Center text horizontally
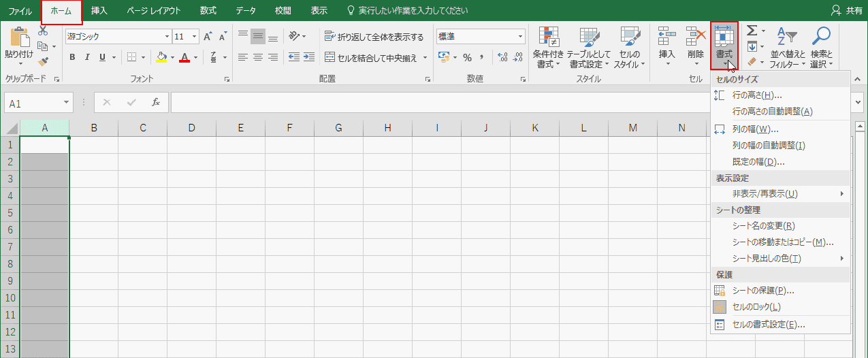868x358 pixels. [258, 57]
